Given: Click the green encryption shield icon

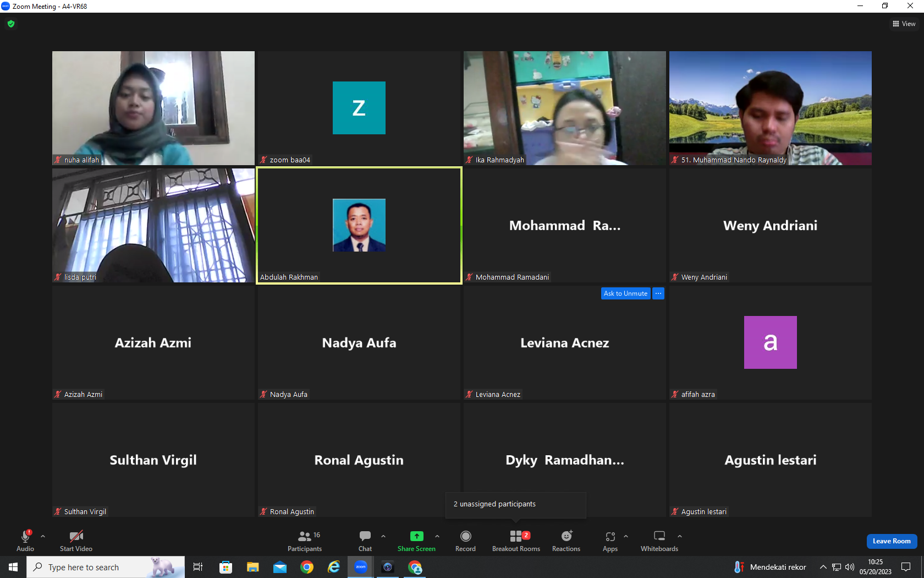Looking at the screenshot, I should 11,24.
